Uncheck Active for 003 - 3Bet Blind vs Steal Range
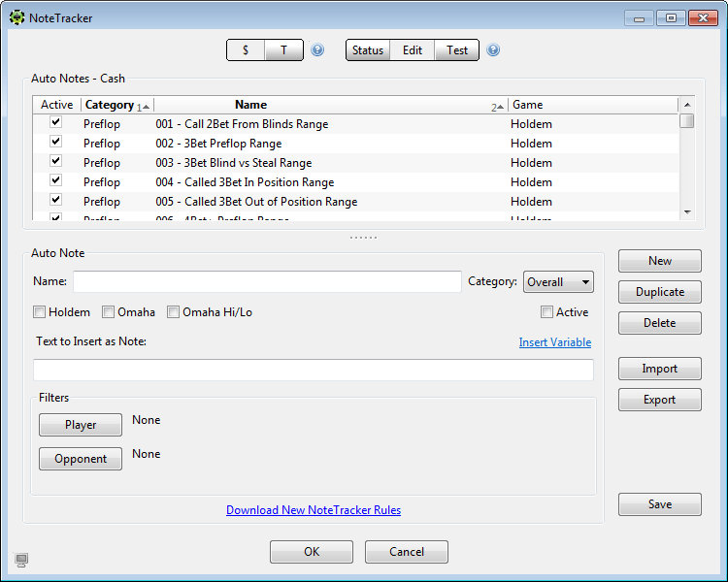The width and height of the screenshot is (728, 582). tap(55, 161)
